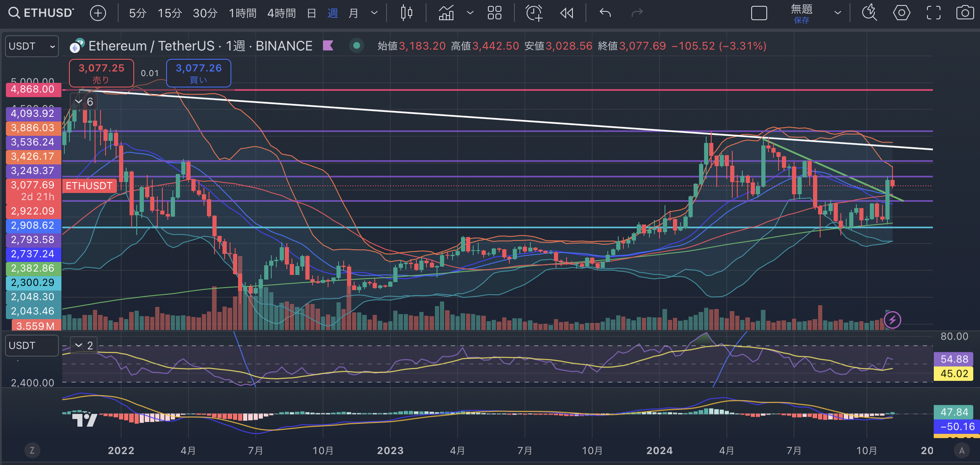Viewport: 980px width, 465px height.
Task: Select the 4時間 interval
Action: coord(281,13)
